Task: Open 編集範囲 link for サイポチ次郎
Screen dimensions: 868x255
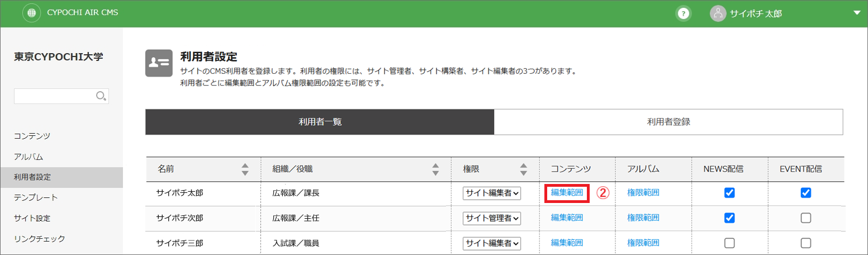Action: tap(567, 218)
